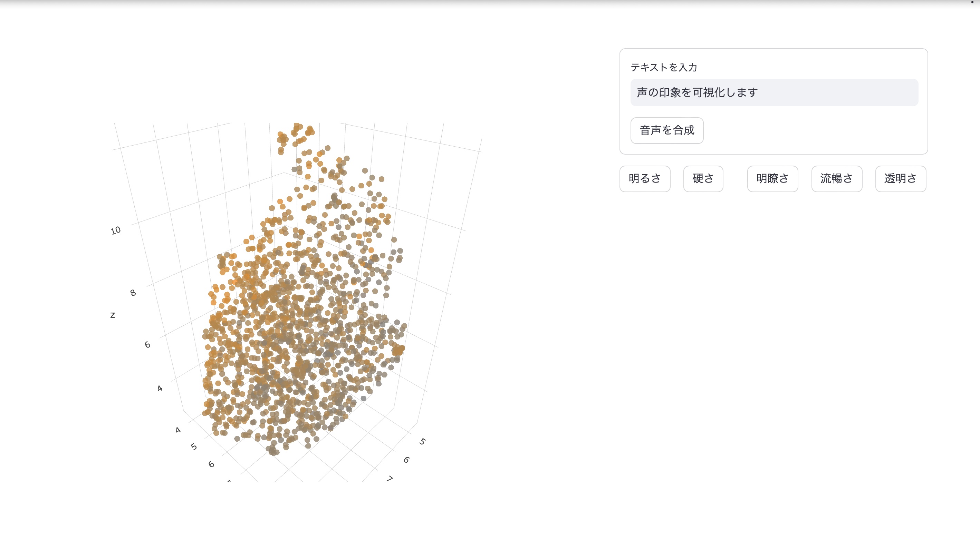The width and height of the screenshot is (980, 550).
Task: Select the 透明さ button
Action: (x=900, y=179)
